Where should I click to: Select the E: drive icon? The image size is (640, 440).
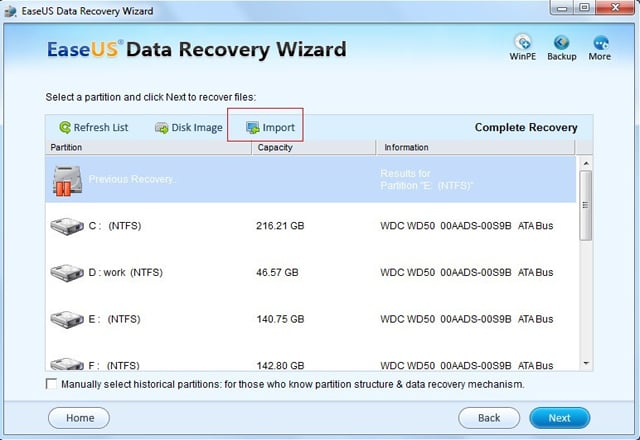pyautogui.click(x=67, y=319)
